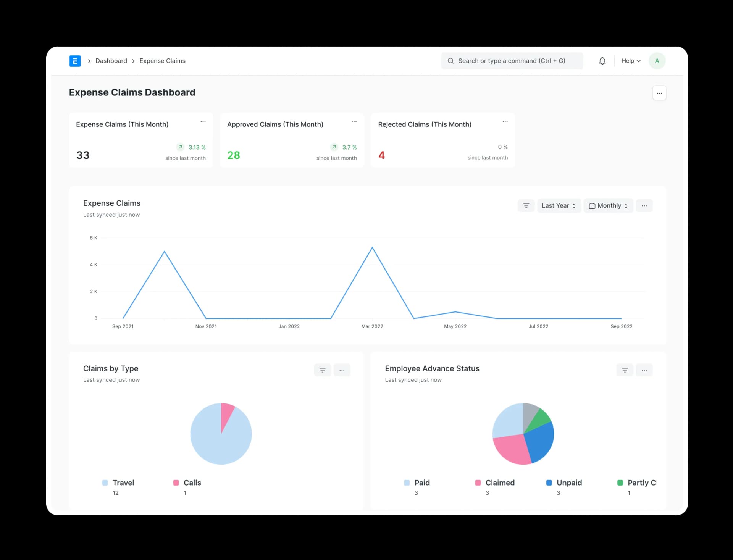Screen dimensions: 733x560
Task: Click the 28 approved claims count
Action: point(234,155)
